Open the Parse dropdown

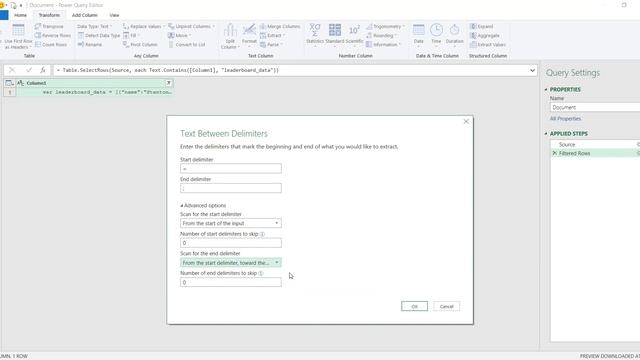click(271, 44)
